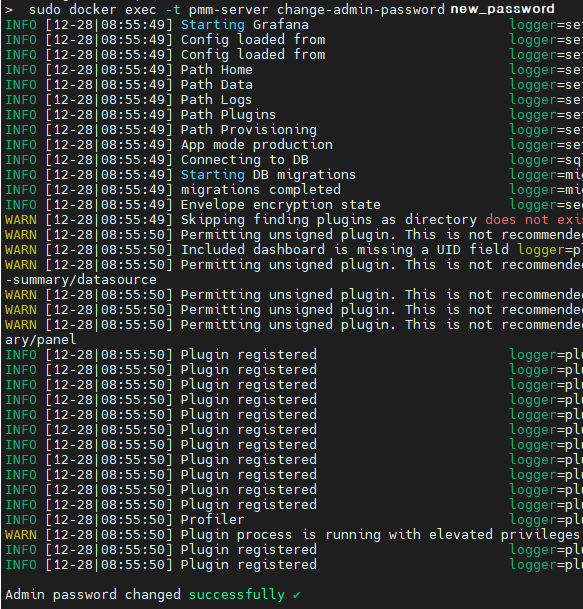583x609 pixels.
Task: Click App mode production message
Action: (x=257, y=145)
